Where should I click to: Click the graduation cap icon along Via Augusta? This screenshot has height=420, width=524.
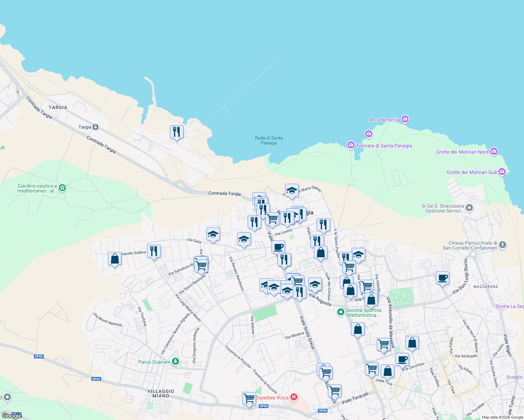pos(314,284)
